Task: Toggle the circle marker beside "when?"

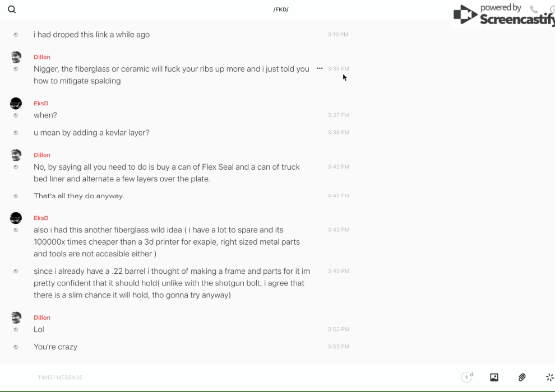Action: (x=16, y=115)
